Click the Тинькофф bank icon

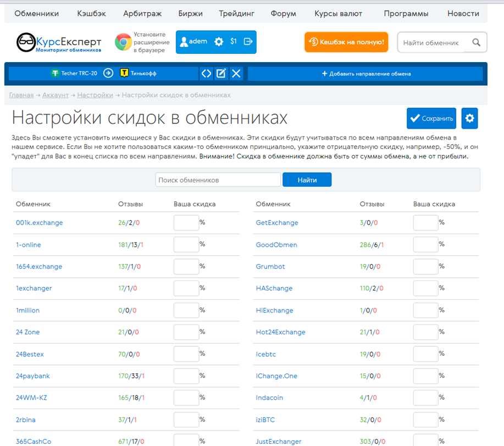point(124,73)
